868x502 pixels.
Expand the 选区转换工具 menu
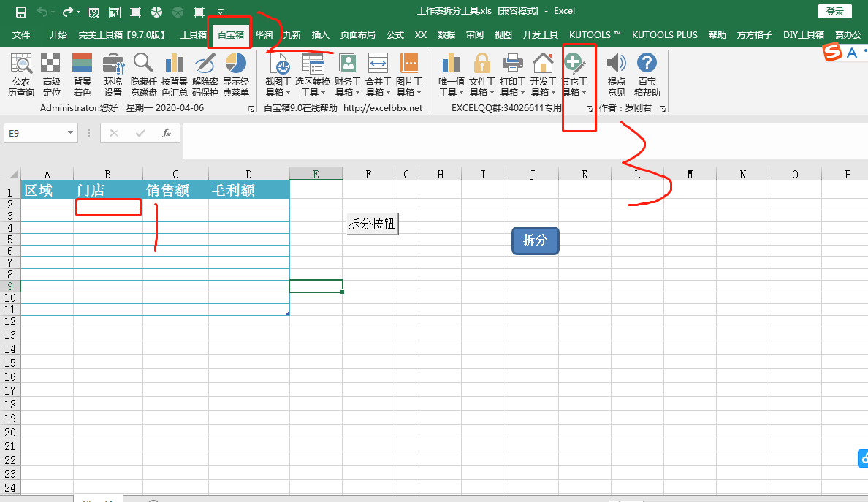(312, 75)
